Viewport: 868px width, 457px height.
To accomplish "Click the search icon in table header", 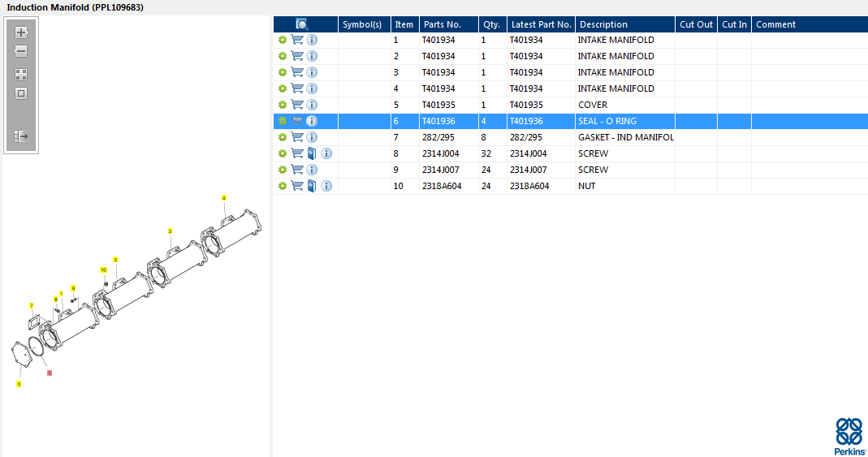I will 302,24.
